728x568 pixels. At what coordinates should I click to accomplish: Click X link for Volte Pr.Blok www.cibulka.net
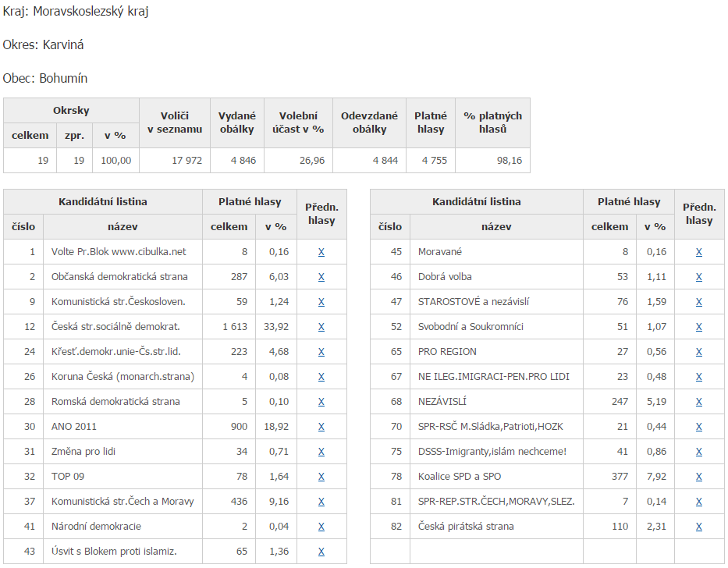(x=321, y=252)
